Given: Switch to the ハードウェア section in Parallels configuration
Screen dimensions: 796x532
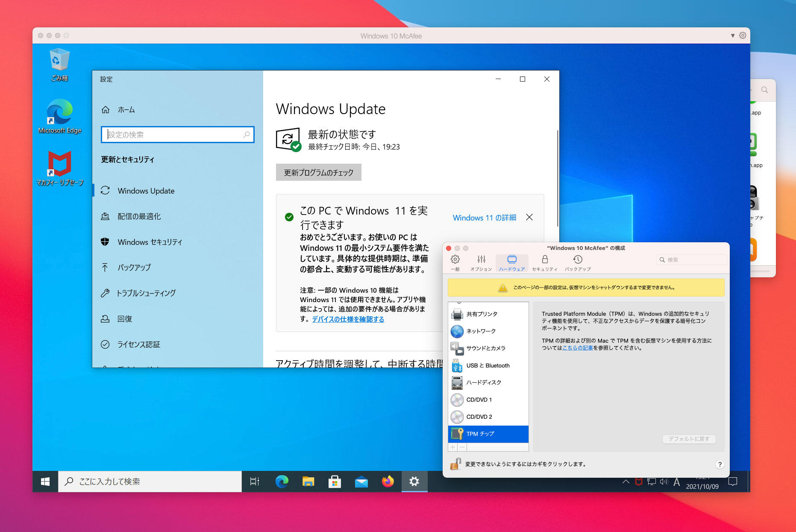Looking at the screenshot, I should 511,262.
